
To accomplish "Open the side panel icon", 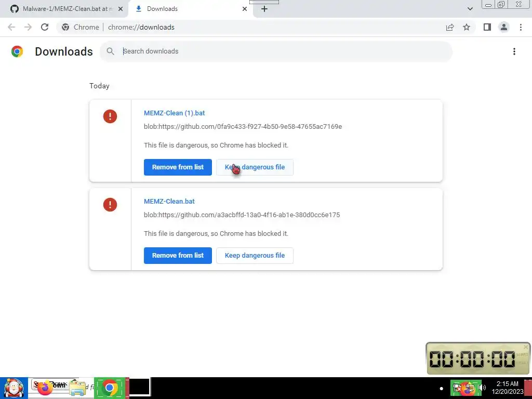I will coord(487,27).
